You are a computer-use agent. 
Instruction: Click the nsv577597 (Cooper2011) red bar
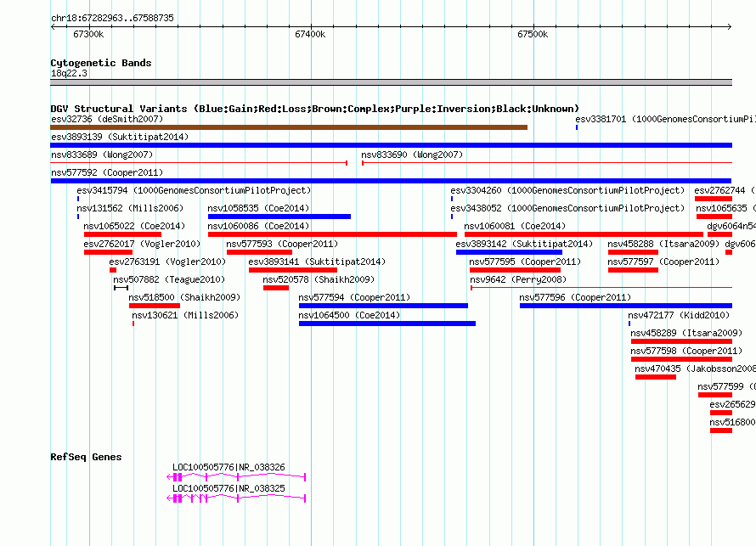633,270
